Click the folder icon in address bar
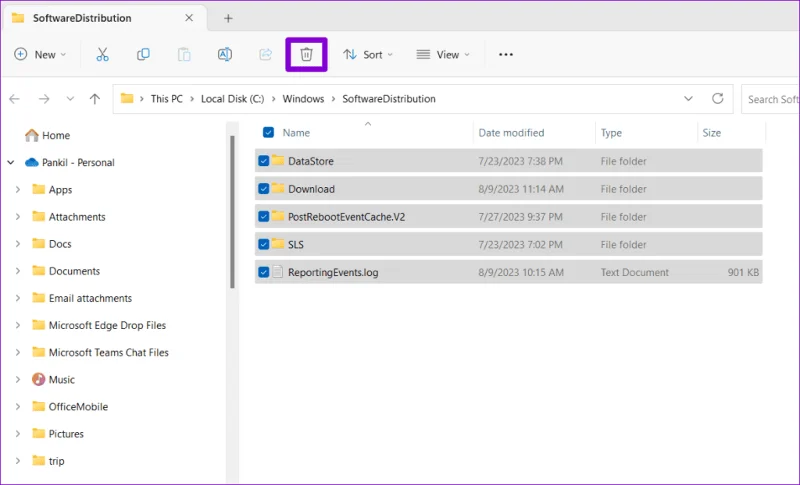 pos(127,98)
